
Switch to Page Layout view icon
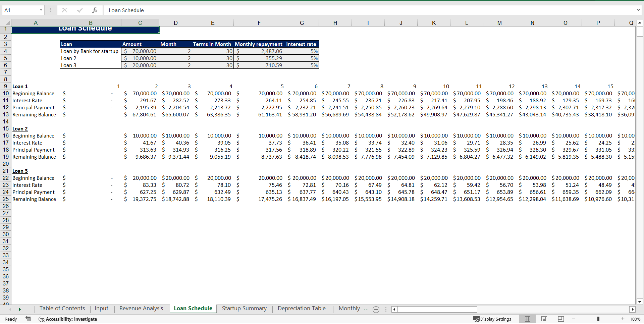[x=544, y=319]
